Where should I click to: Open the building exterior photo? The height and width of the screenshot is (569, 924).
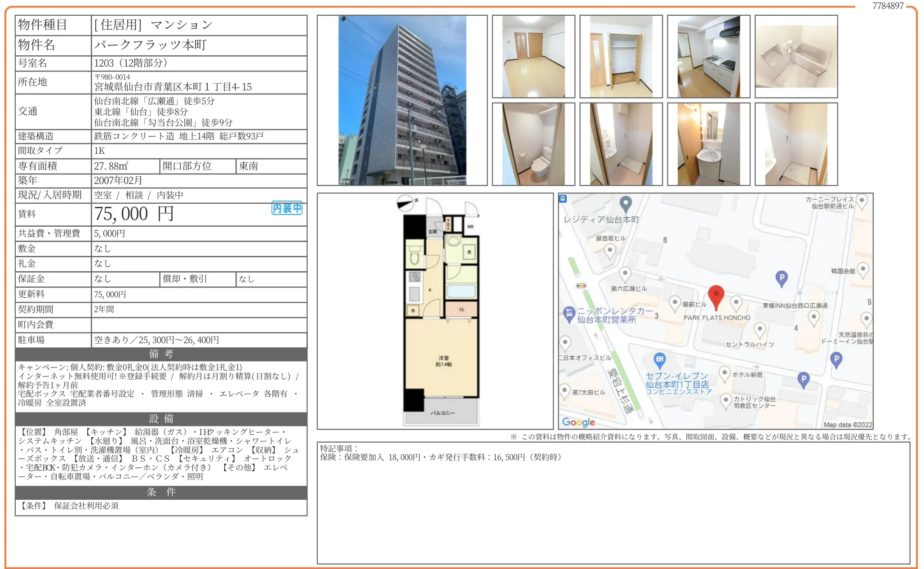coord(402,100)
